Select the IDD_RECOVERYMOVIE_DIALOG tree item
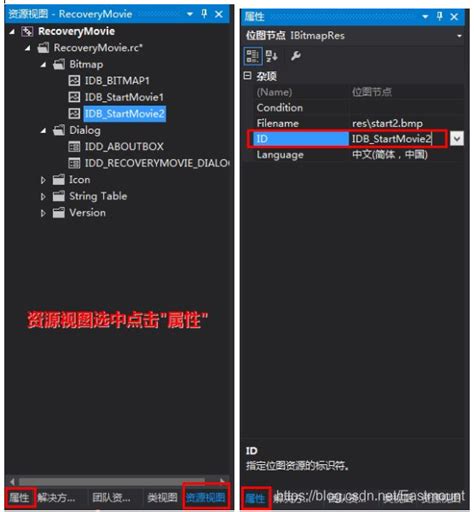 point(157,163)
